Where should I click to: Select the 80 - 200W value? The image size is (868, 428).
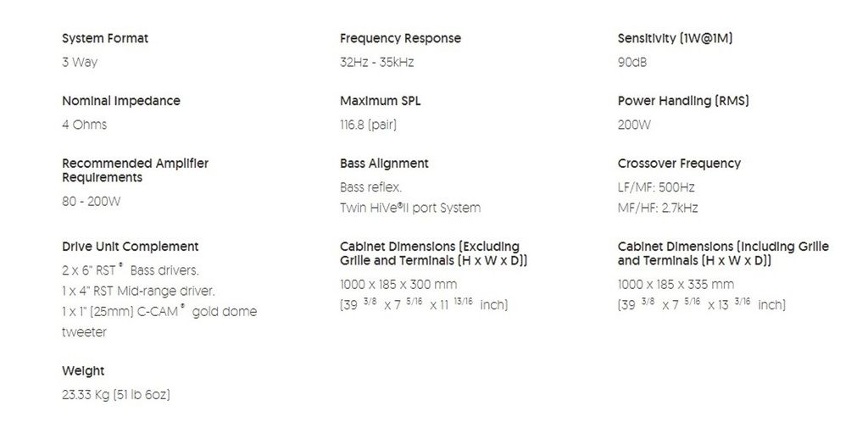(91, 202)
